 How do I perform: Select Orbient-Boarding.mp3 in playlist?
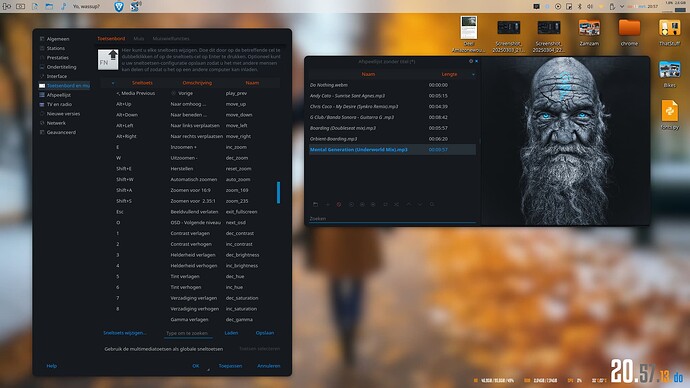click(392, 139)
